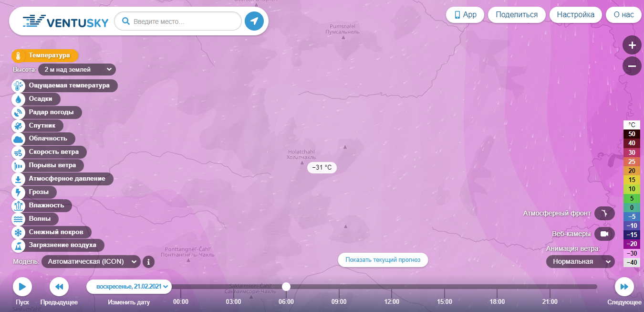Click the −31 °C temperature label

tap(322, 168)
